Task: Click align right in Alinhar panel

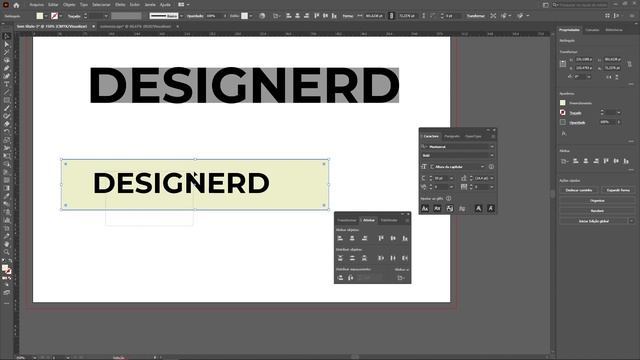Action: pos(364,238)
